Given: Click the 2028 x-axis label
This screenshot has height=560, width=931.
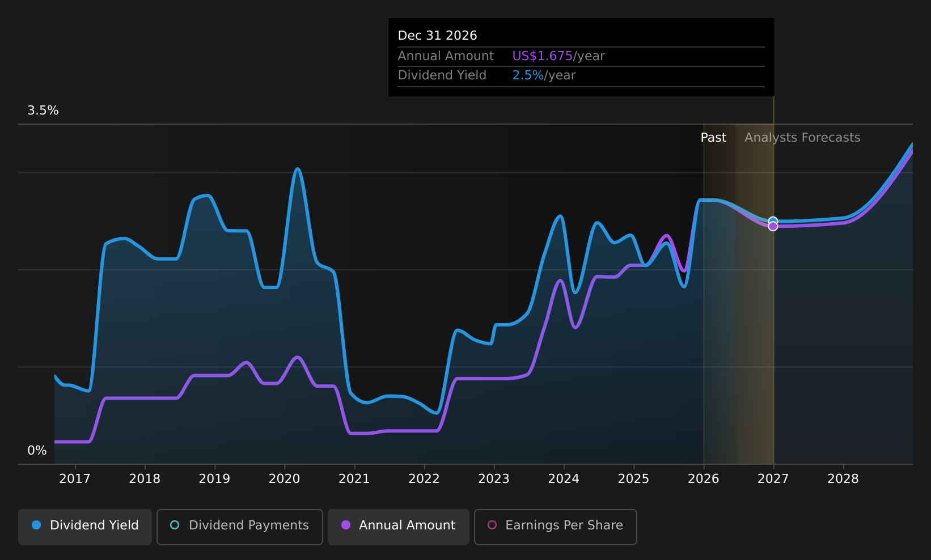Looking at the screenshot, I should [x=843, y=479].
